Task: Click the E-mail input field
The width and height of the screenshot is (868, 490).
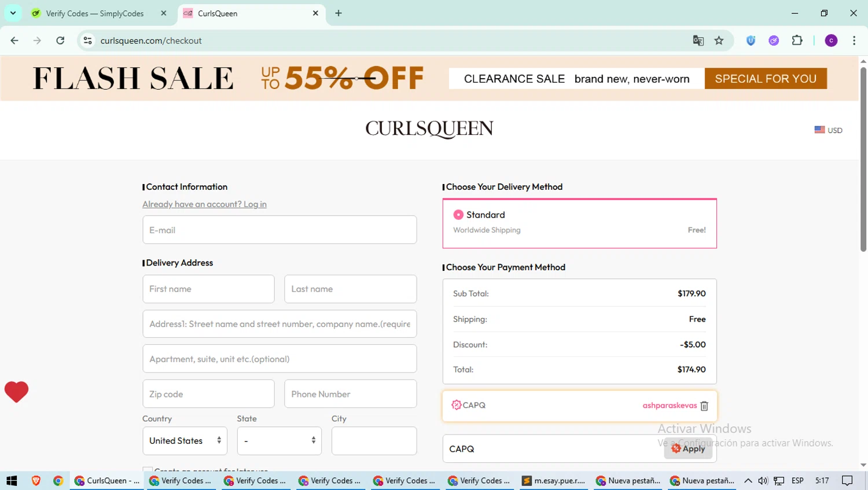Action: click(279, 230)
